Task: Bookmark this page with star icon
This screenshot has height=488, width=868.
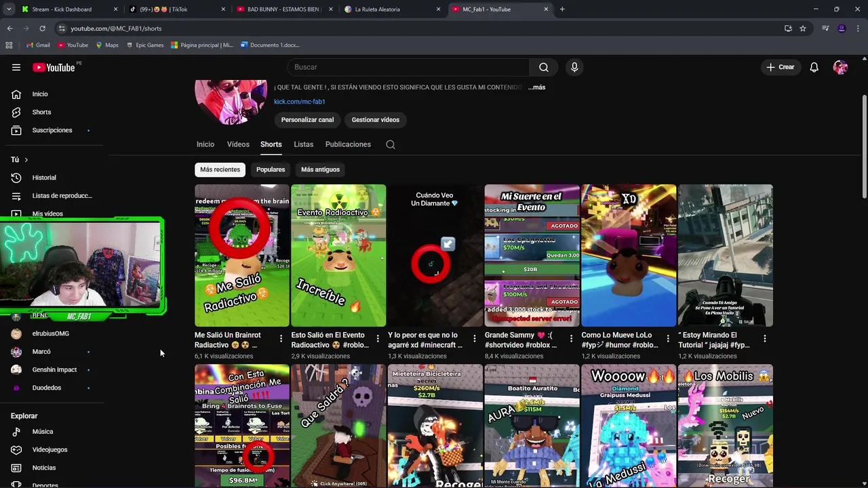Action: click(x=803, y=28)
